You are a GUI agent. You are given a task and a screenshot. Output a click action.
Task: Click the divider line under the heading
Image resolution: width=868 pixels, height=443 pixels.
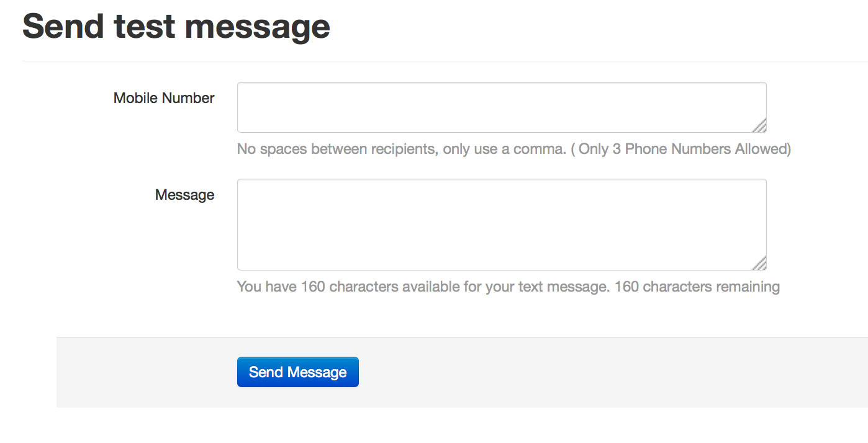445,61
